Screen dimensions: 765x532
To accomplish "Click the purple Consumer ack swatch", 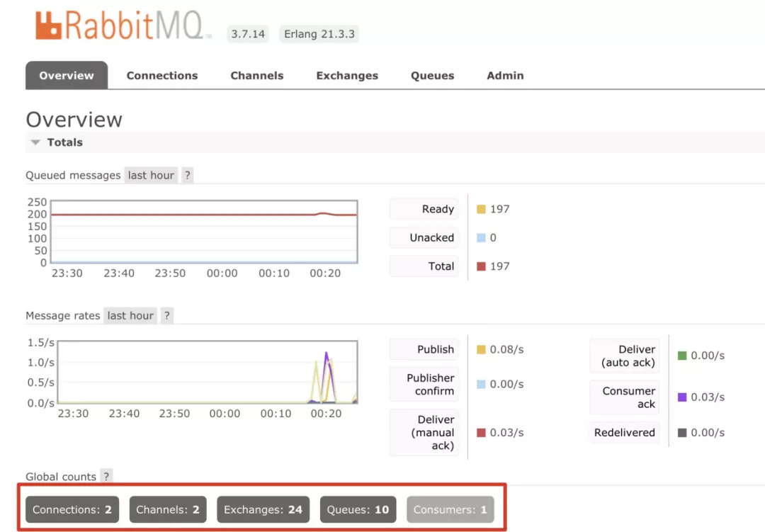I will click(682, 397).
